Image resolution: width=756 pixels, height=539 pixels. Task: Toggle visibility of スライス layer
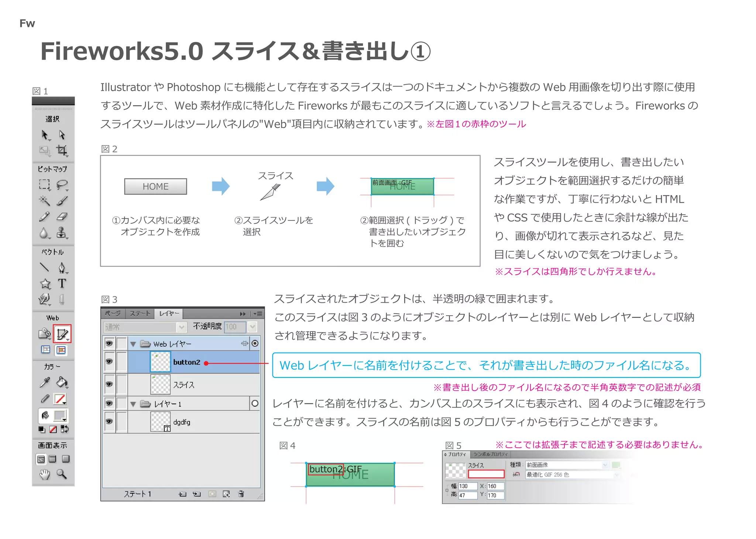pos(109,384)
